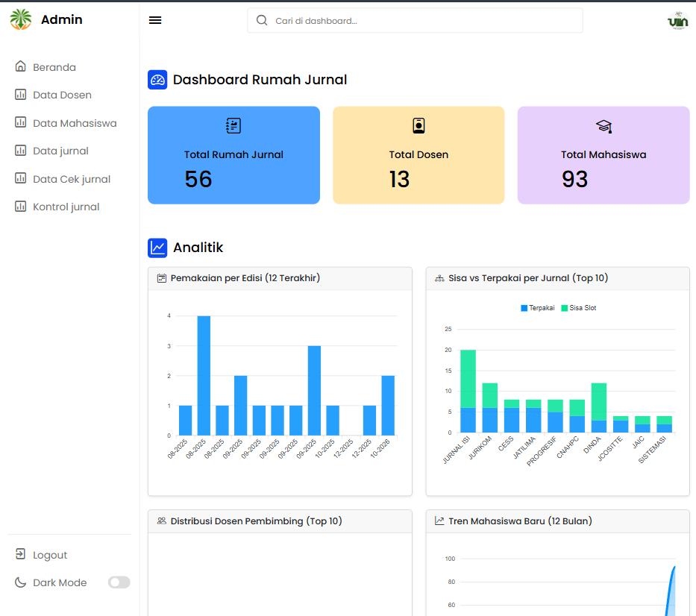
Task: Click the calendar icon beside Pemakaian per Edisi
Action: pos(162,278)
